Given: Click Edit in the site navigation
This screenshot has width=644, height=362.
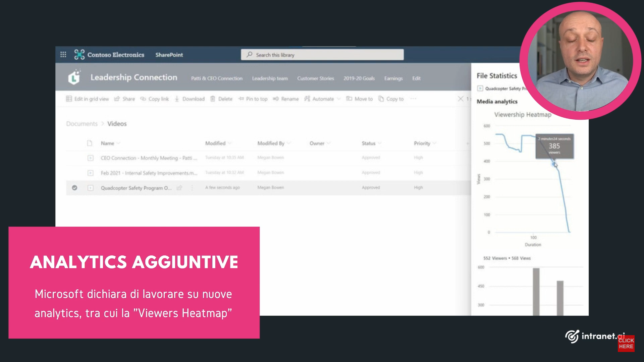Looking at the screenshot, I should click(x=416, y=78).
